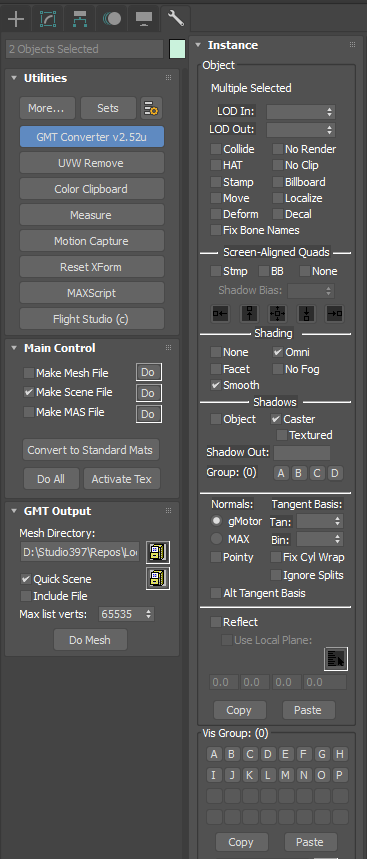The height and width of the screenshot is (859, 367).
Task: Open the Tan tangent basis dropdown
Action: (x=320, y=522)
